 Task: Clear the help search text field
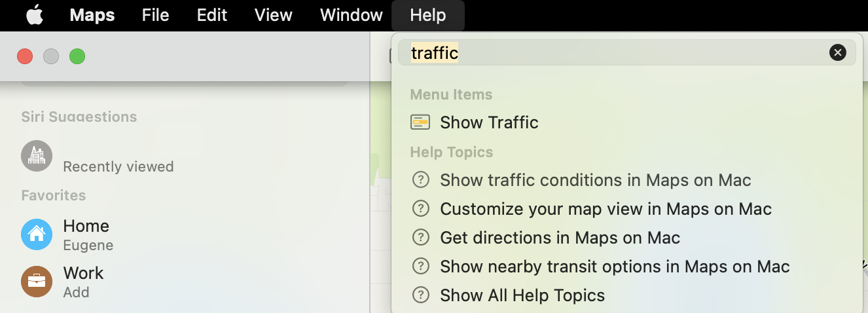coord(837,53)
